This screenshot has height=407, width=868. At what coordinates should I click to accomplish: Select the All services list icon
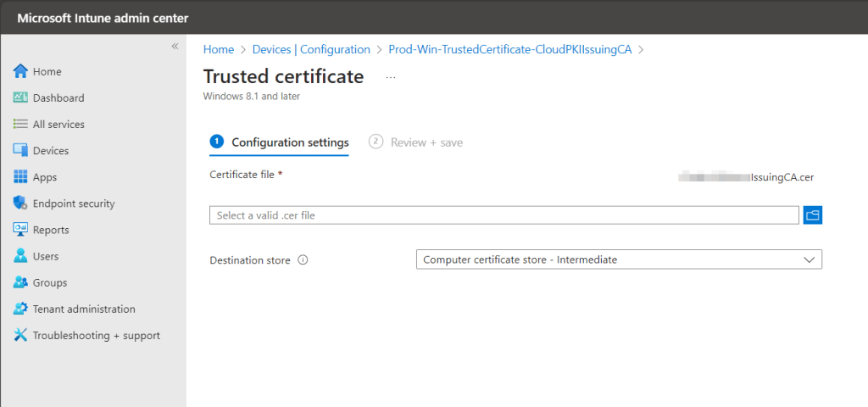coord(20,124)
